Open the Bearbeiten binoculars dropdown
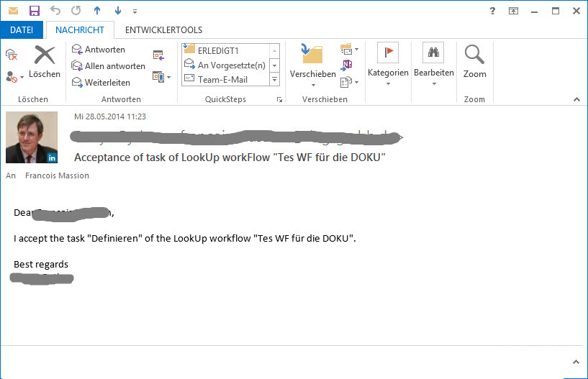The image size is (588, 379). coord(434,65)
